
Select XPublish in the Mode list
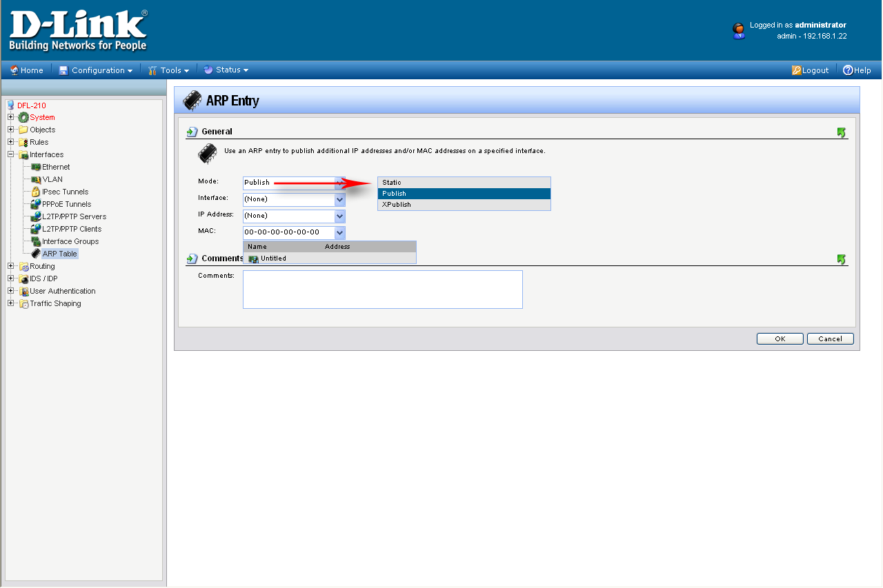[464, 205]
